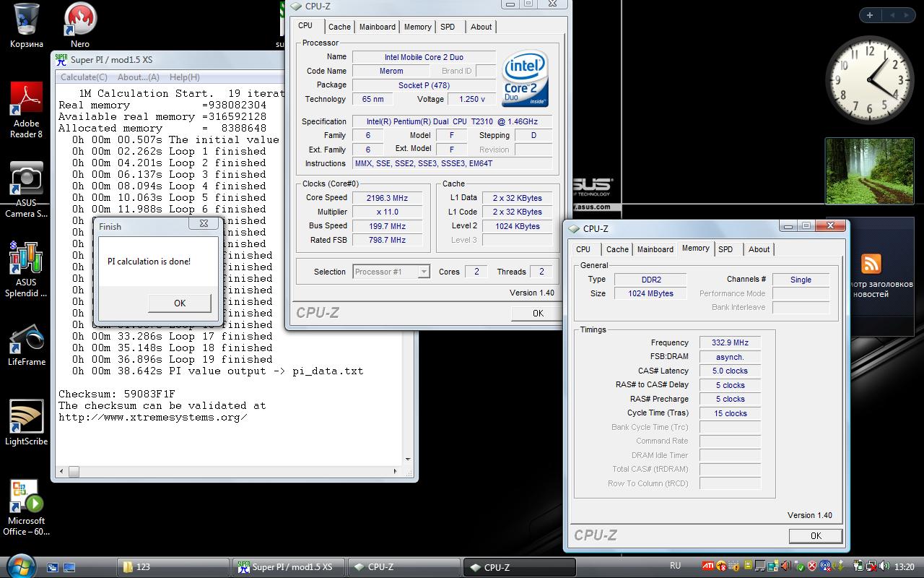Image resolution: width=924 pixels, height=578 pixels.
Task: Click the Loop 19 finished line
Action: (173, 359)
